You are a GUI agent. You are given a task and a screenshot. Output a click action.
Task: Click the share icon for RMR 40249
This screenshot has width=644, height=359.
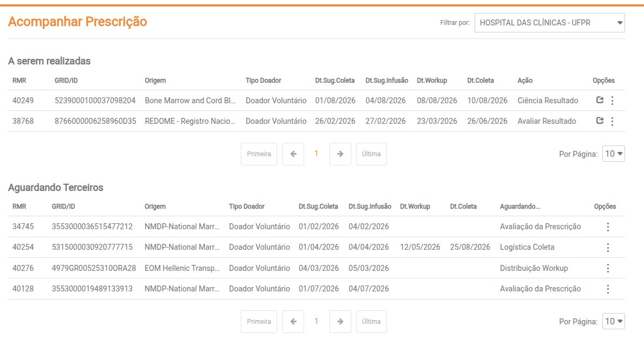600,100
